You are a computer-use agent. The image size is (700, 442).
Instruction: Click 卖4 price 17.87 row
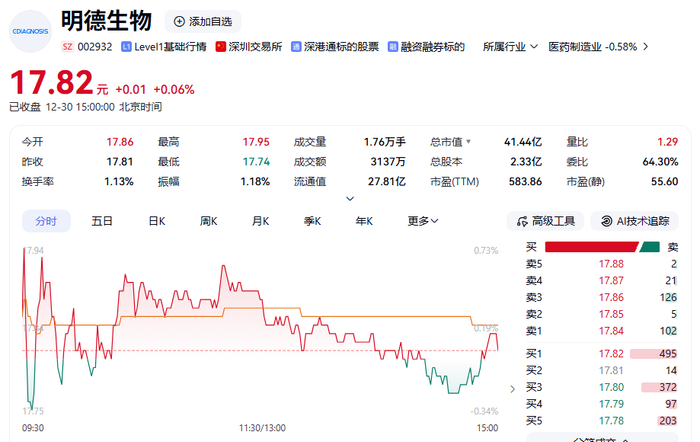[601, 281]
